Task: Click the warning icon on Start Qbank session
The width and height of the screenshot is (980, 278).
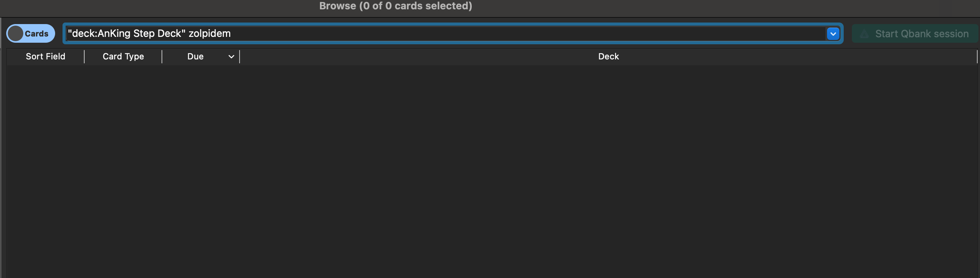Action: pyautogui.click(x=864, y=34)
